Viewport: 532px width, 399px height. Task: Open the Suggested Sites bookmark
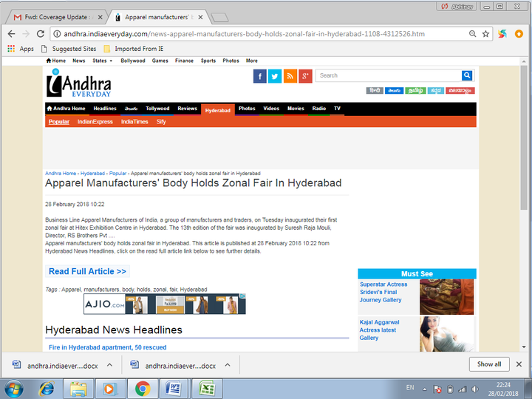(x=69, y=49)
